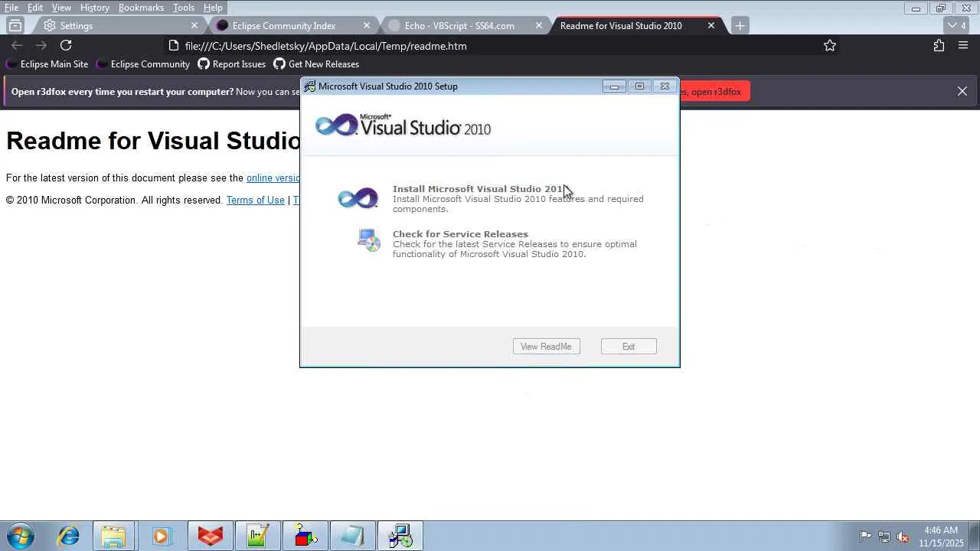Minimize the Visual Studio Setup window
Viewport: 980px width, 551px height.
coord(614,86)
